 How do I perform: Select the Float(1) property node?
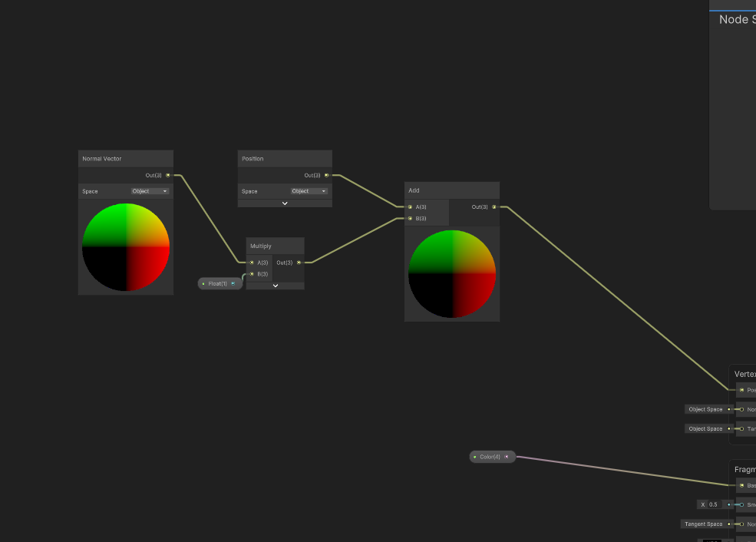(220, 283)
